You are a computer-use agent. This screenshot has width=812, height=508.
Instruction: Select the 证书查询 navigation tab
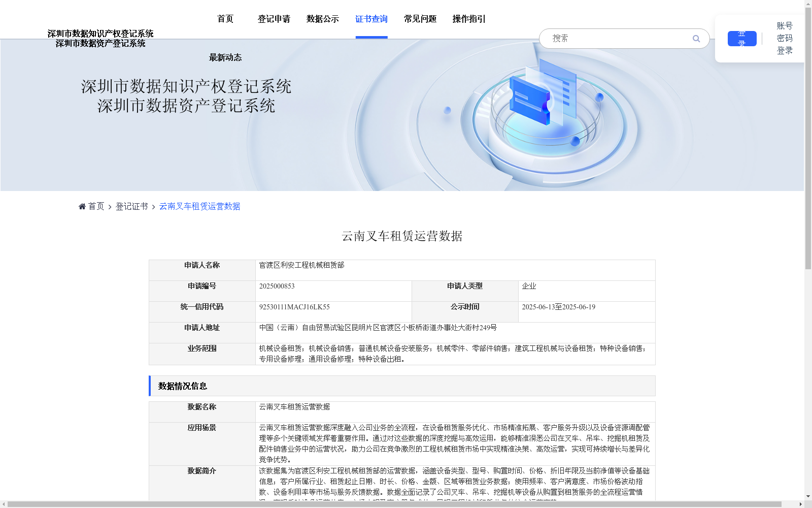pyautogui.click(x=371, y=19)
